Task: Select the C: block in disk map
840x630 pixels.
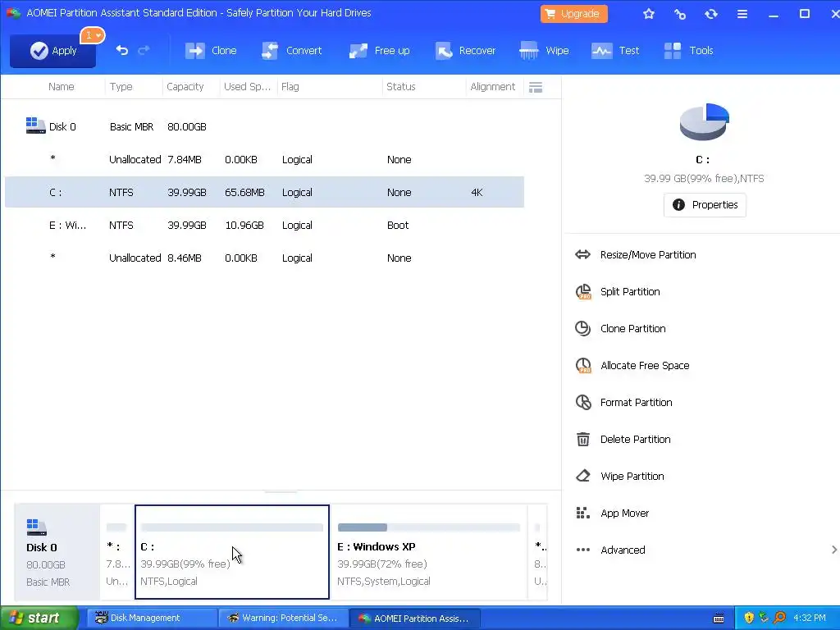Action: click(x=232, y=552)
